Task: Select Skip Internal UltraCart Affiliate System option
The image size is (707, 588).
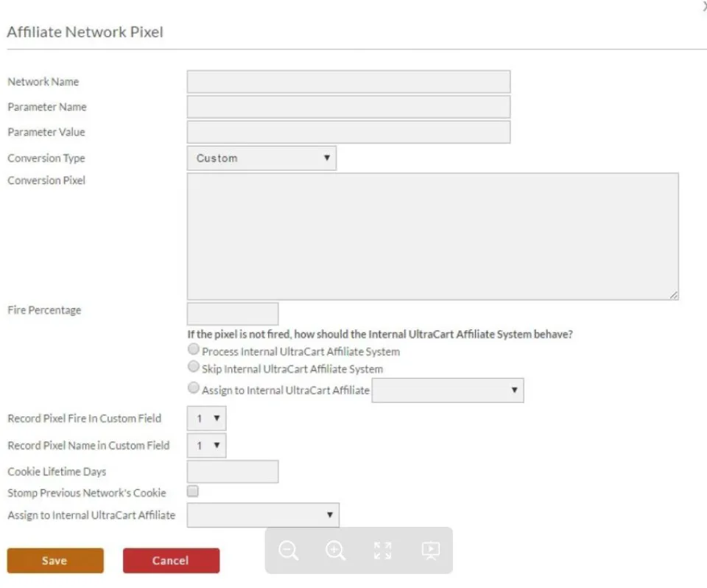Action: click(x=194, y=366)
